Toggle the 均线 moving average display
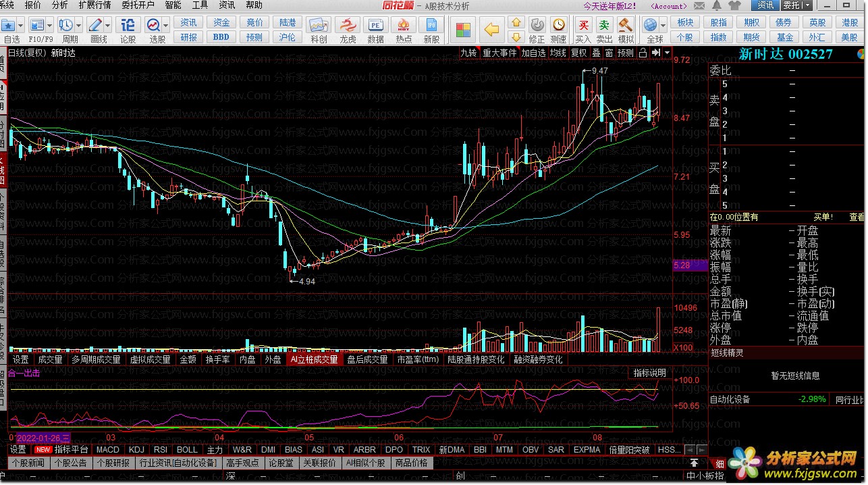Screen dimensions: 868x485 (x=558, y=53)
